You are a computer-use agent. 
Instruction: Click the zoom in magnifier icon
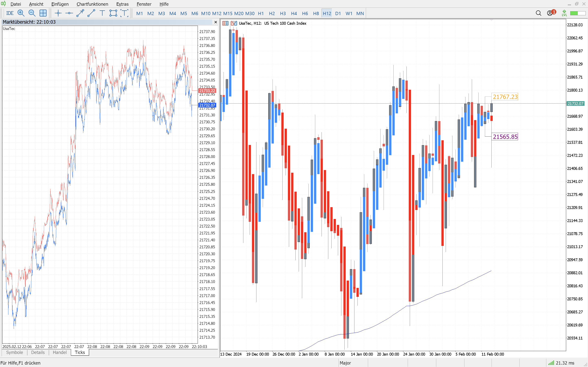tap(21, 13)
